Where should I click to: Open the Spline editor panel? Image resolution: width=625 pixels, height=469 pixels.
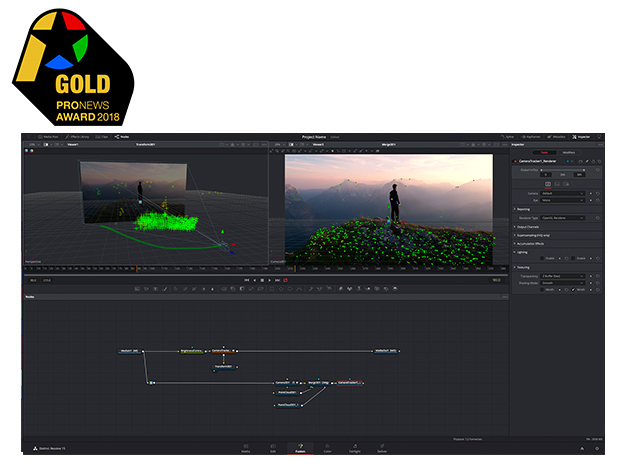click(509, 137)
